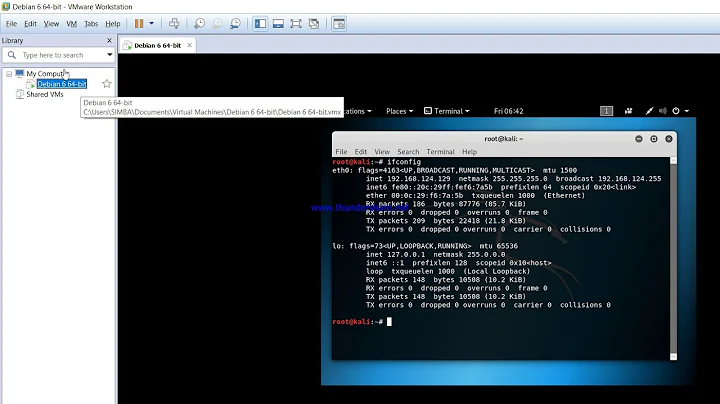Click the ether 00:0c:29:f6:7a:5b text

tap(415, 196)
